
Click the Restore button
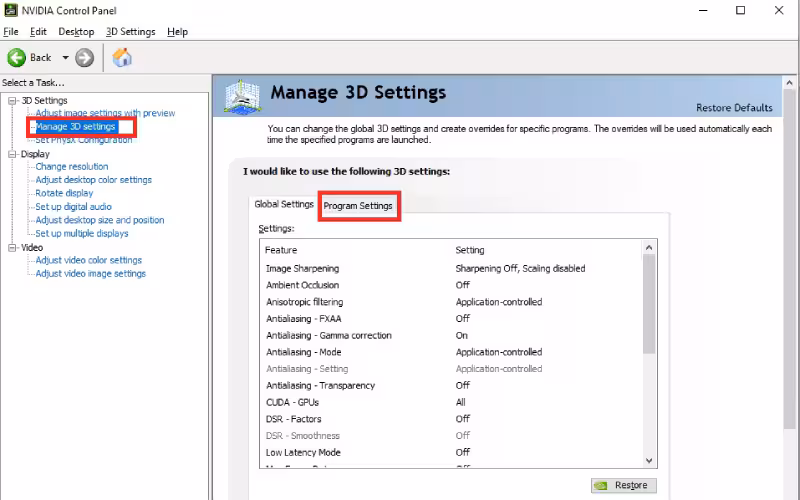click(x=624, y=485)
